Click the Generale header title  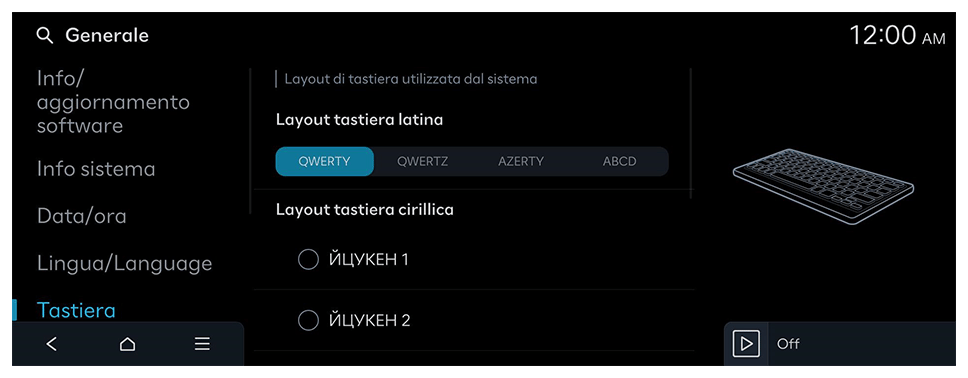(107, 36)
